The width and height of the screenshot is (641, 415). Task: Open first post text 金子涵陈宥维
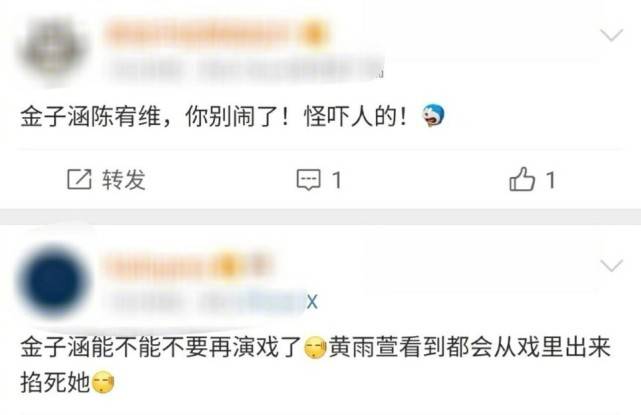coord(90,117)
